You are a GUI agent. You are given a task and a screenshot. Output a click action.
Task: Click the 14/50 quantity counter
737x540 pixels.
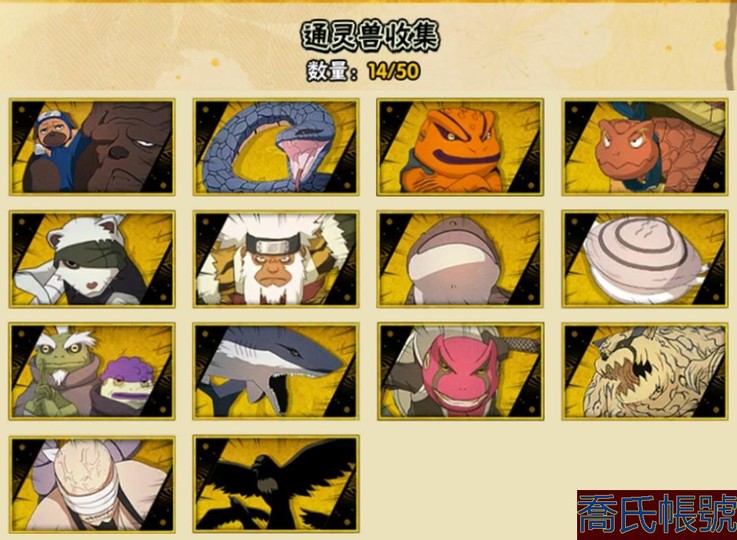click(394, 71)
